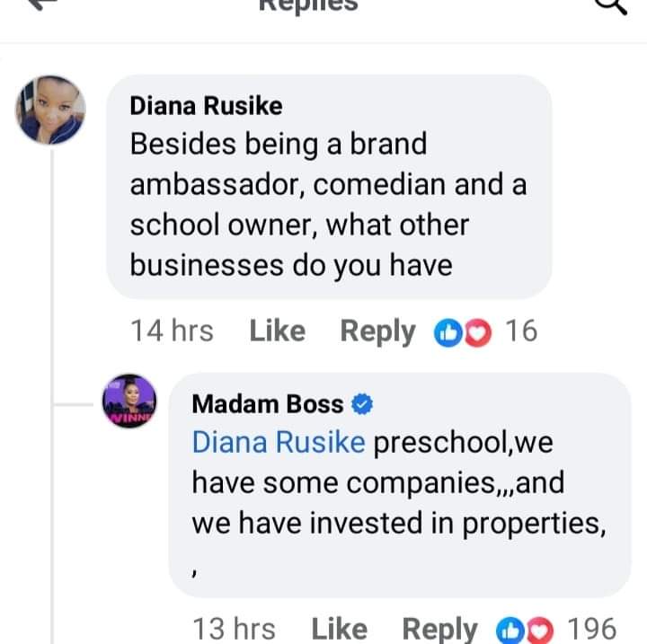Like Madam Boss's reply

click(339, 629)
